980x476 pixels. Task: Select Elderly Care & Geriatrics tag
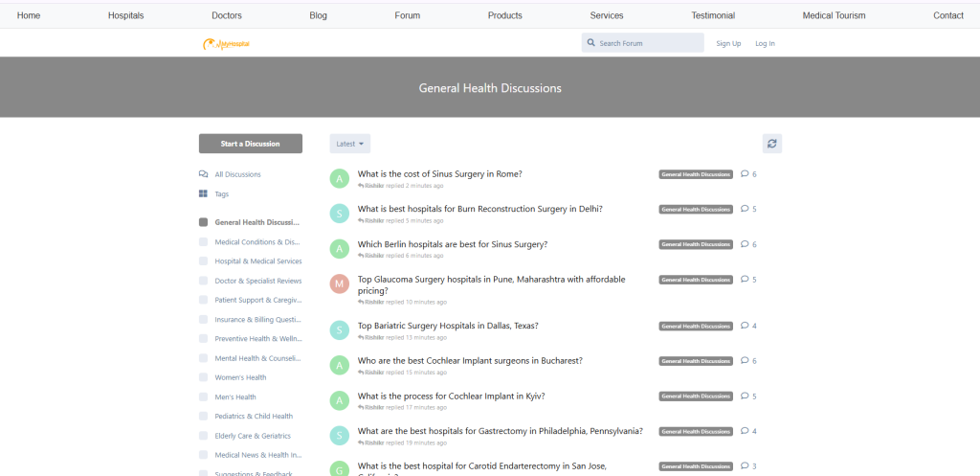coord(245,436)
